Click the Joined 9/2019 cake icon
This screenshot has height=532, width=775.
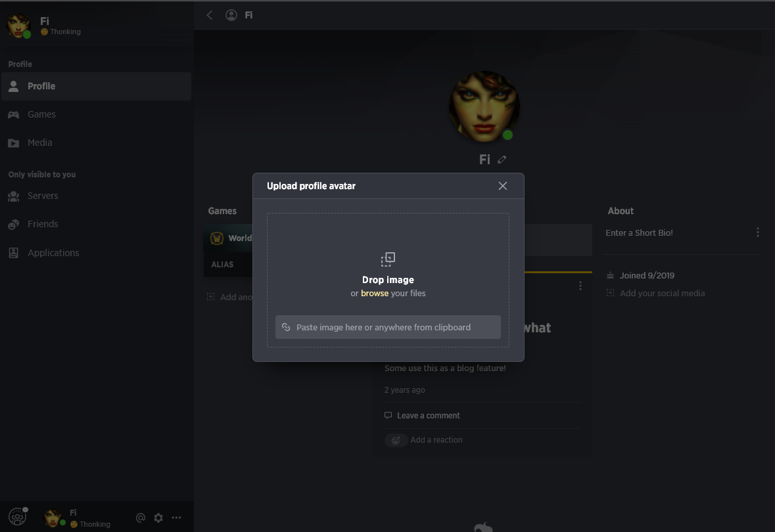pos(611,275)
